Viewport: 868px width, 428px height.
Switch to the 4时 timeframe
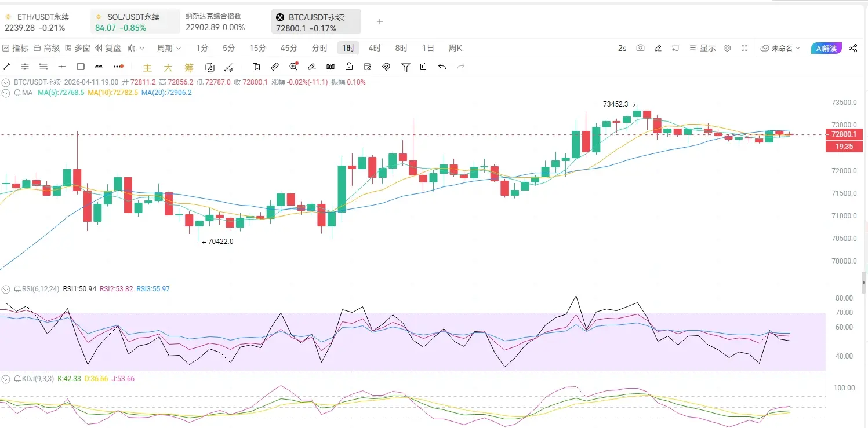[x=375, y=48]
